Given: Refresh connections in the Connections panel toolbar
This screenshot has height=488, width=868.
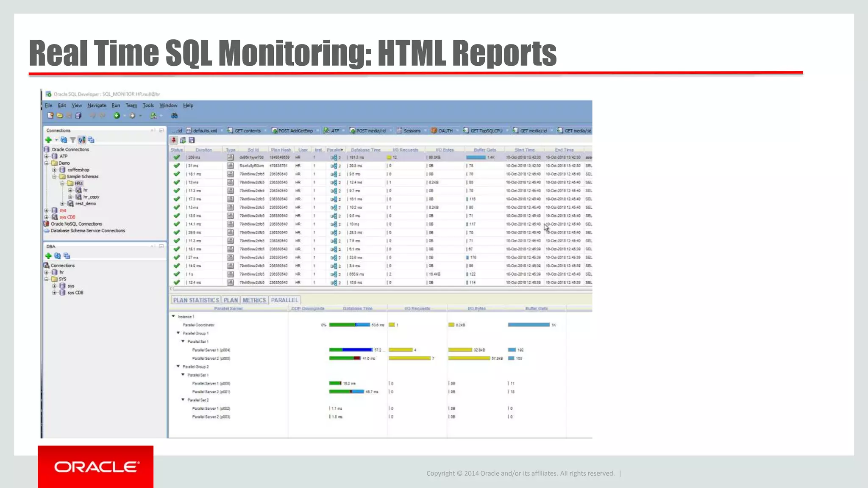Looking at the screenshot, I should click(x=64, y=140).
